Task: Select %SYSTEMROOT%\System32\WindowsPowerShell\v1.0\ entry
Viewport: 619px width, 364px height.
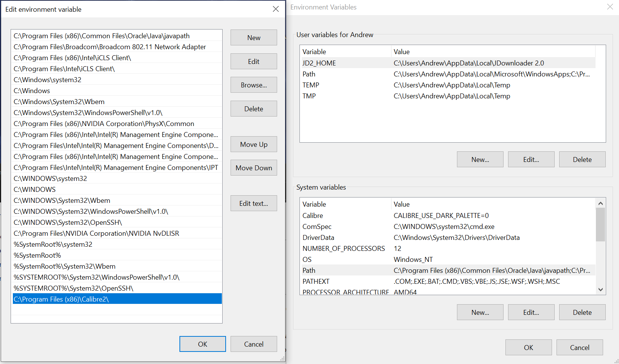Action: pos(117,277)
